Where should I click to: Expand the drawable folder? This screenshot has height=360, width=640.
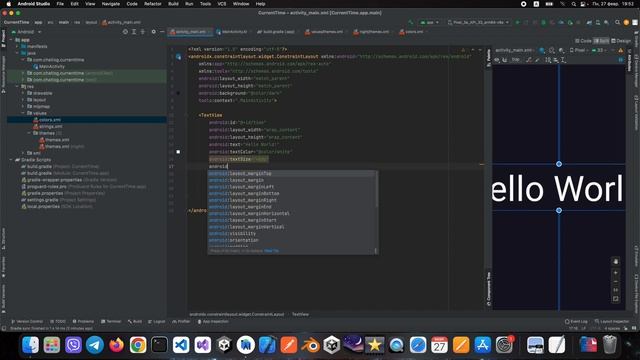pos(23,93)
